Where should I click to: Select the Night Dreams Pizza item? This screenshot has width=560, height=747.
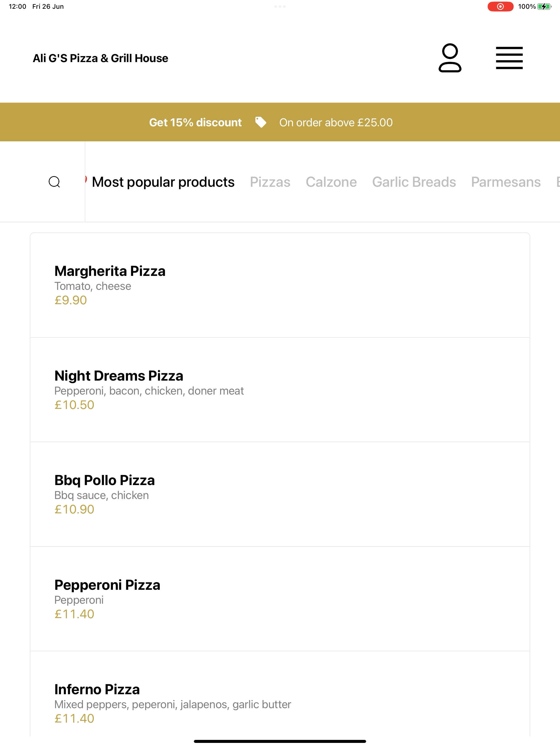280,390
